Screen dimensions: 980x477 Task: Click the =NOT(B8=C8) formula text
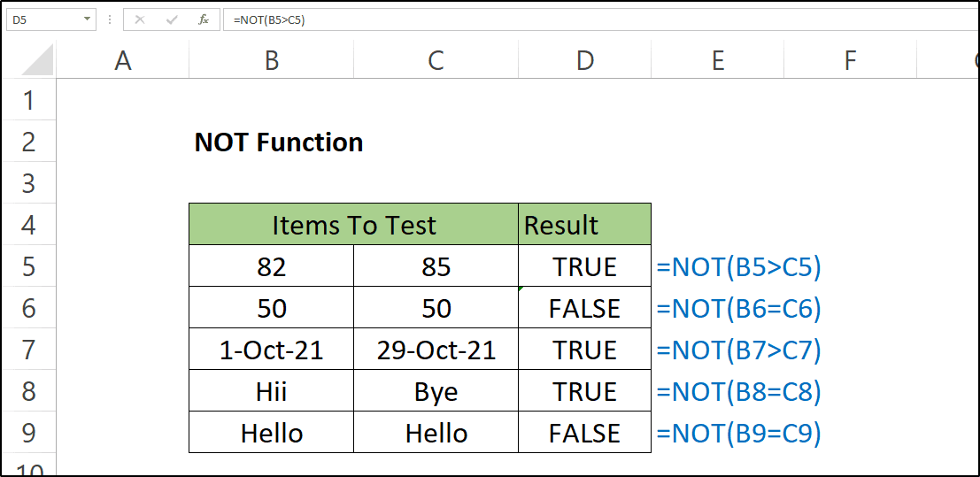[737, 392]
